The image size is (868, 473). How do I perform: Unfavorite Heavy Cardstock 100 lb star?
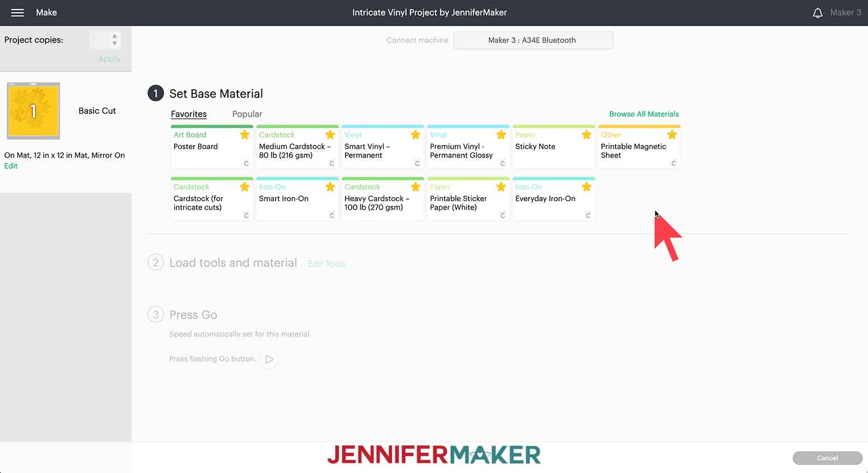[416, 187]
